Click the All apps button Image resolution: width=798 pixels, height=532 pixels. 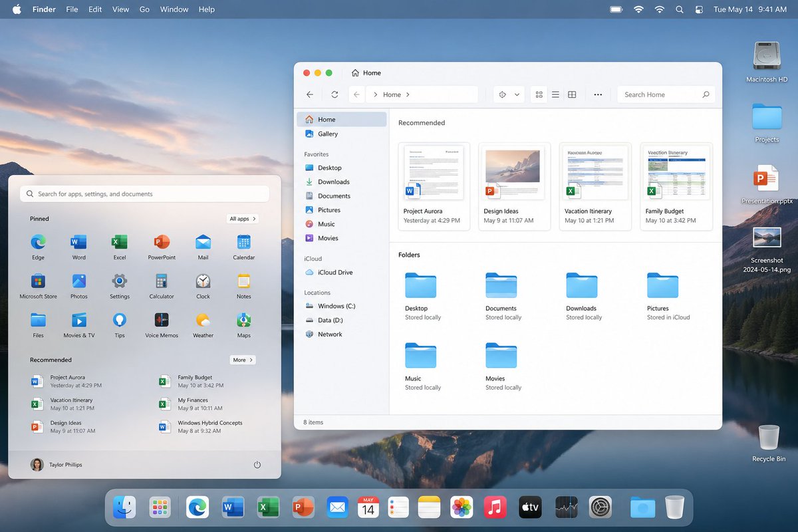click(x=243, y=219)
